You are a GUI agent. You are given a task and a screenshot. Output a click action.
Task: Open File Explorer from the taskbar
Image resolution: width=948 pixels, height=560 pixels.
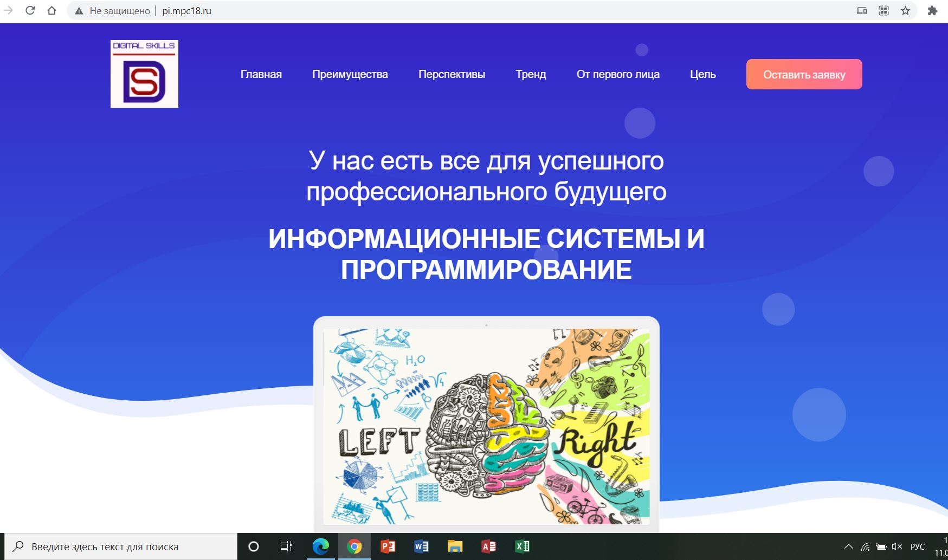(x=455, y=546)
